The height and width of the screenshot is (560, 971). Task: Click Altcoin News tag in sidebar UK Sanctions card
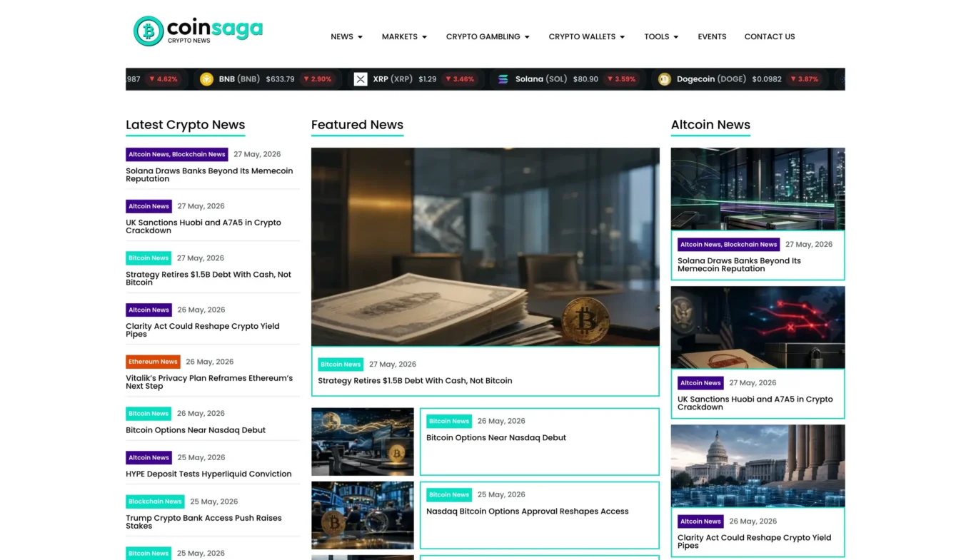point(700,383)
